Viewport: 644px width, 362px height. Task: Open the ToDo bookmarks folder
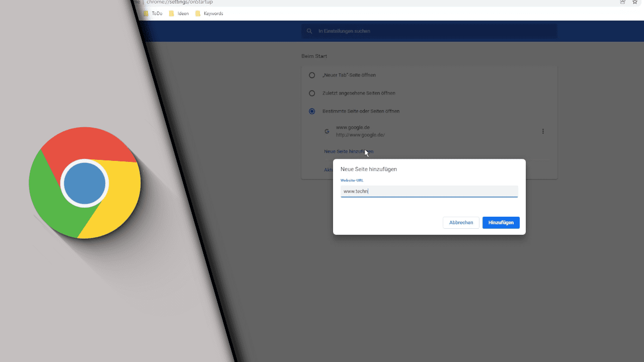pos(153,14)
